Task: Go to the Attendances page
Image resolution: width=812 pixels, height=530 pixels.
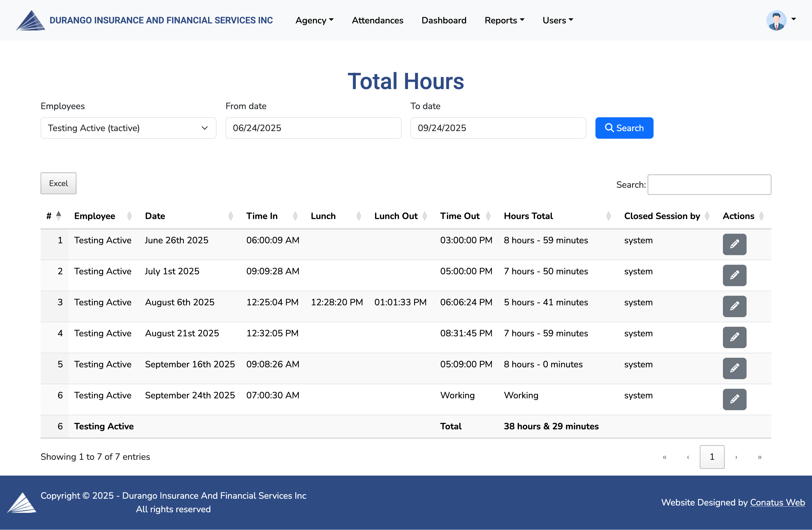Action: tap(377, 21)
